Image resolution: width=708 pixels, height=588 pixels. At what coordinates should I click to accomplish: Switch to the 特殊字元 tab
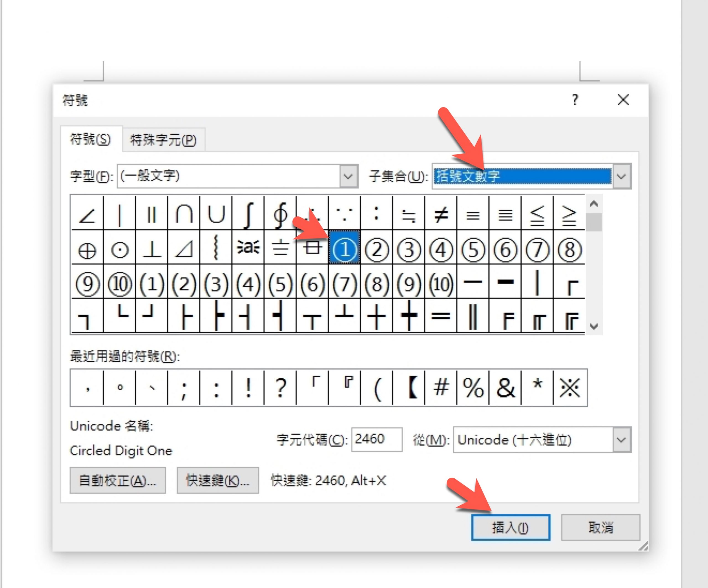163,140
